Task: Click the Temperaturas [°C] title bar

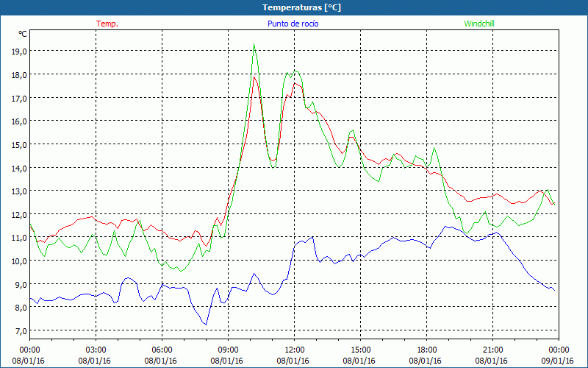Action: [294, 7]
